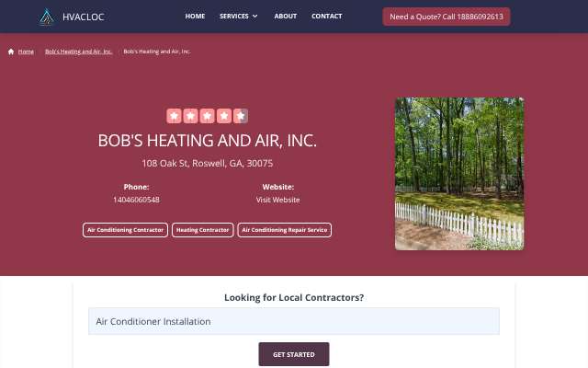Viewport: 588px width, 368px height.
Task: Click Need a Quote call button
Action: click(447, 17)
